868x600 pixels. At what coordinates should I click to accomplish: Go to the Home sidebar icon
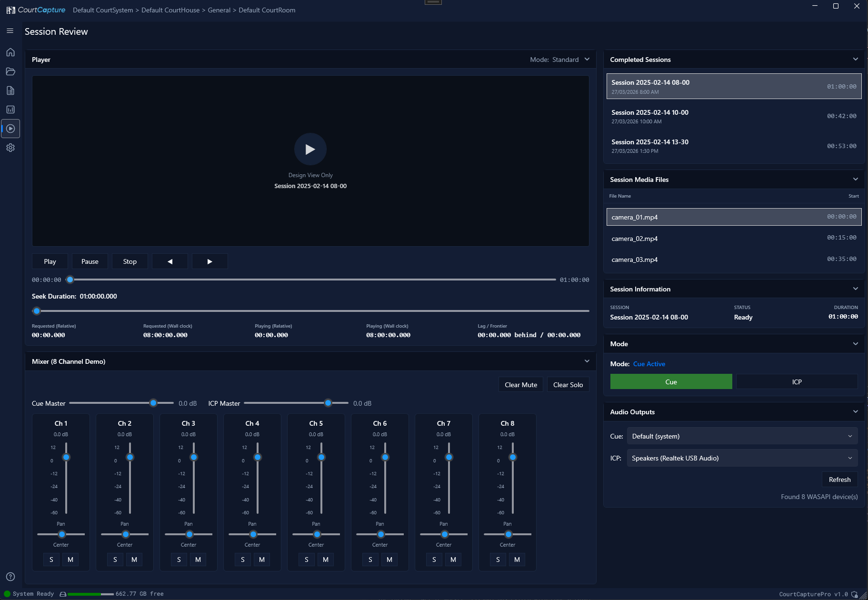10,52
